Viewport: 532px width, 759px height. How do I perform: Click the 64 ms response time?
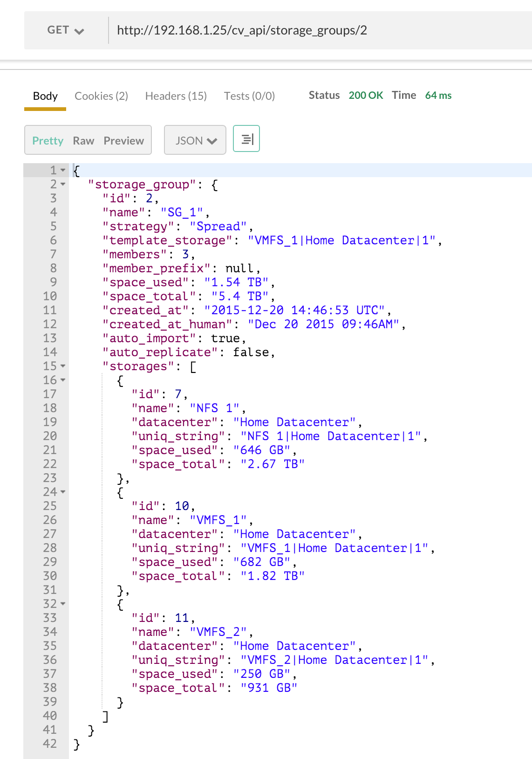438,96
